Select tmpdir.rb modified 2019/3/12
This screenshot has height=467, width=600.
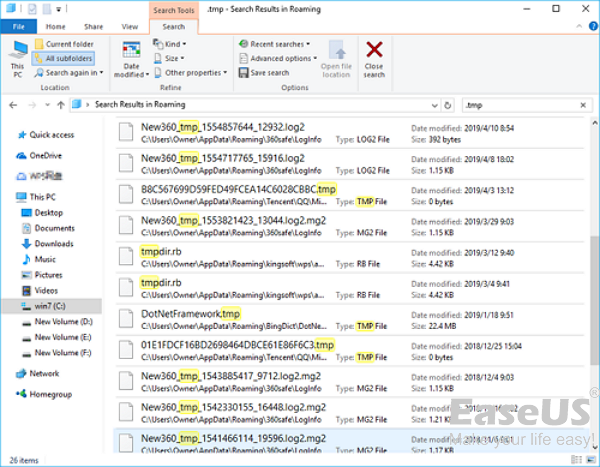350,258
